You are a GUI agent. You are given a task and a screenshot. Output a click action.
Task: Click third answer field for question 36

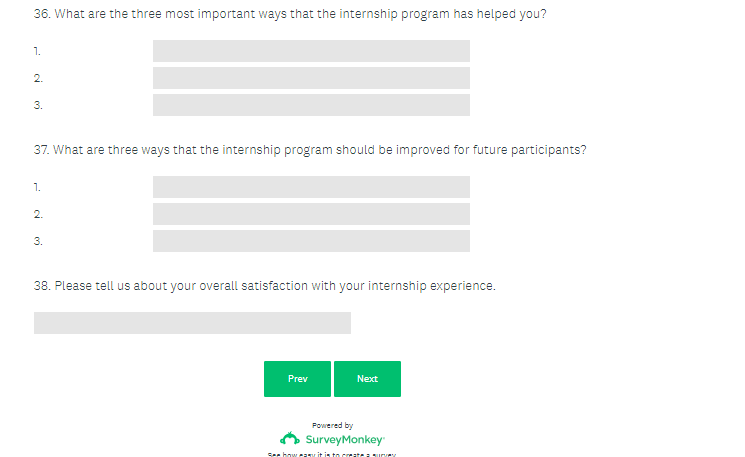311,105
